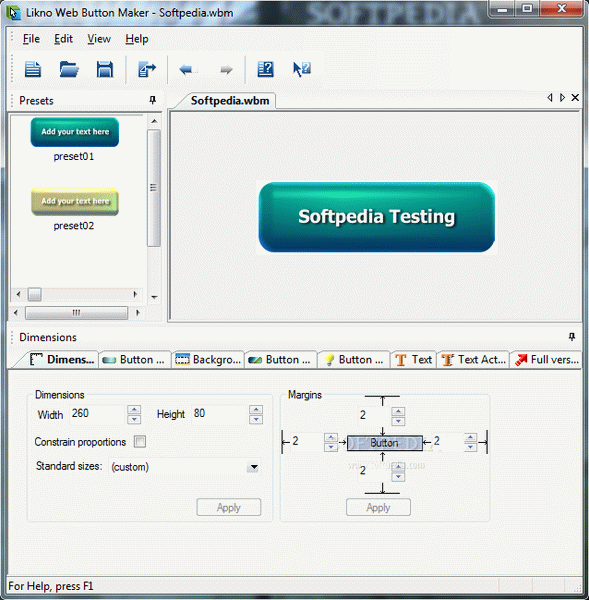The image size is (589, 600).
Task: Activate the What's This context help cursor icon
Action: [x=302, y=69]
